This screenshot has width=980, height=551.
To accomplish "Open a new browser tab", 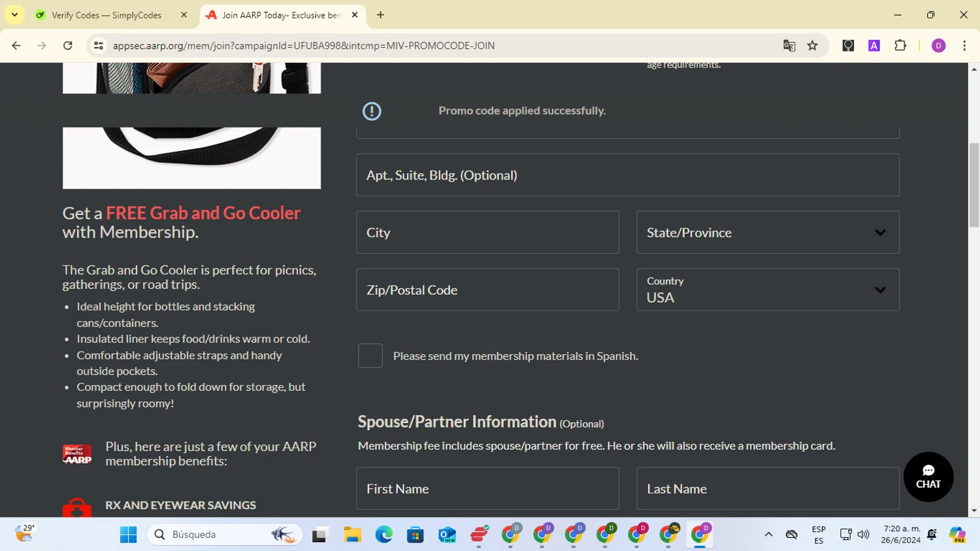I will [381, 15].
